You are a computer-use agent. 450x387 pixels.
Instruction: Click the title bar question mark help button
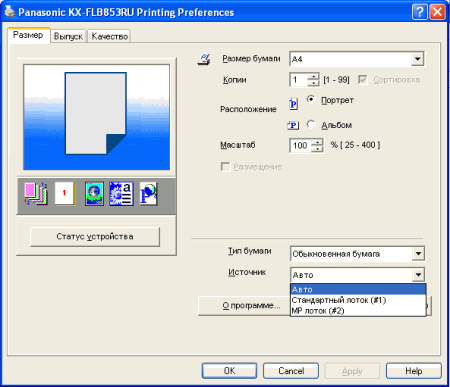tap(420, 12)
